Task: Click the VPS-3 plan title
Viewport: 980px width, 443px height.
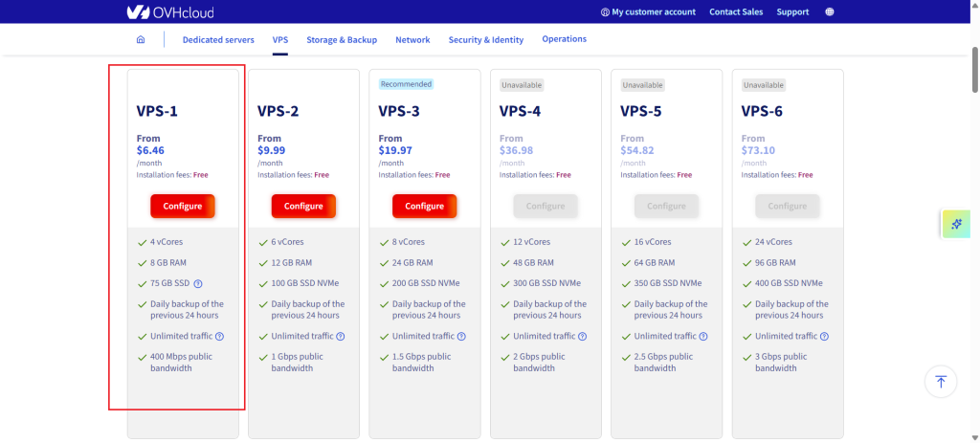Action: click(399, 111)
